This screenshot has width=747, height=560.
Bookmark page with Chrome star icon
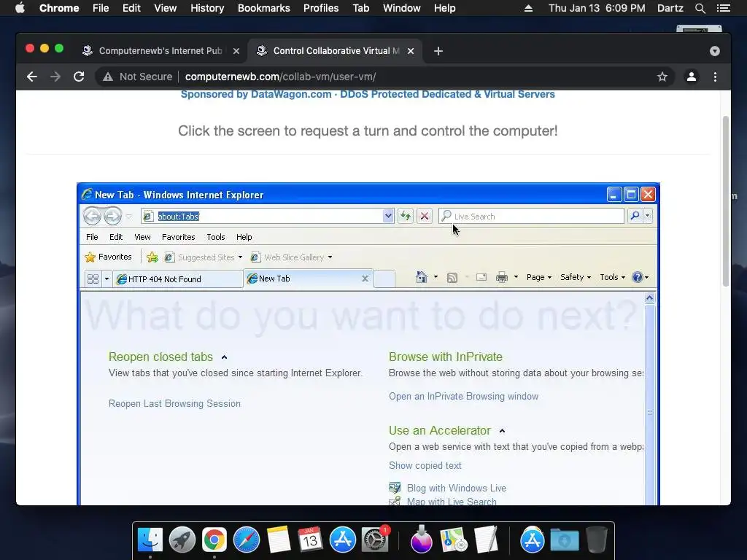(x=662, y=77)
